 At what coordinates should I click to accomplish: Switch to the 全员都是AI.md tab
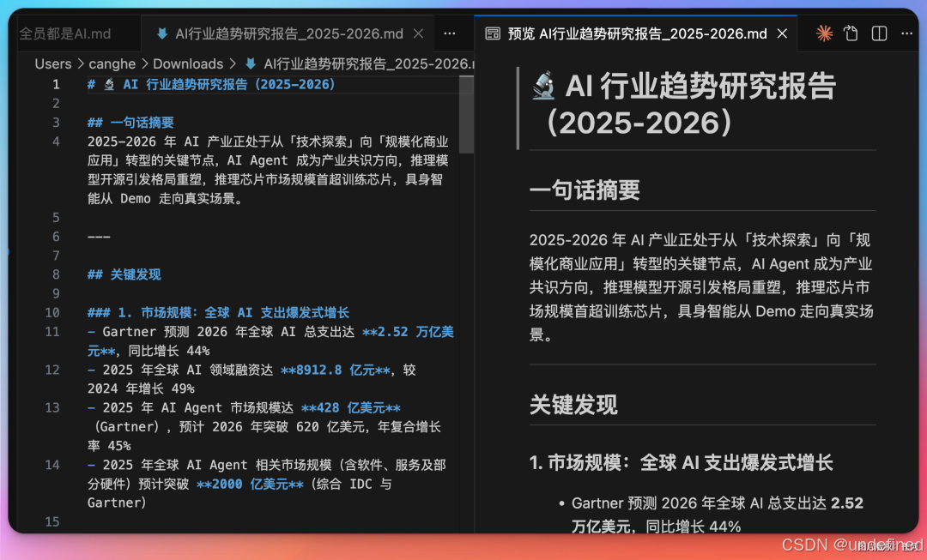pos(65,33)
